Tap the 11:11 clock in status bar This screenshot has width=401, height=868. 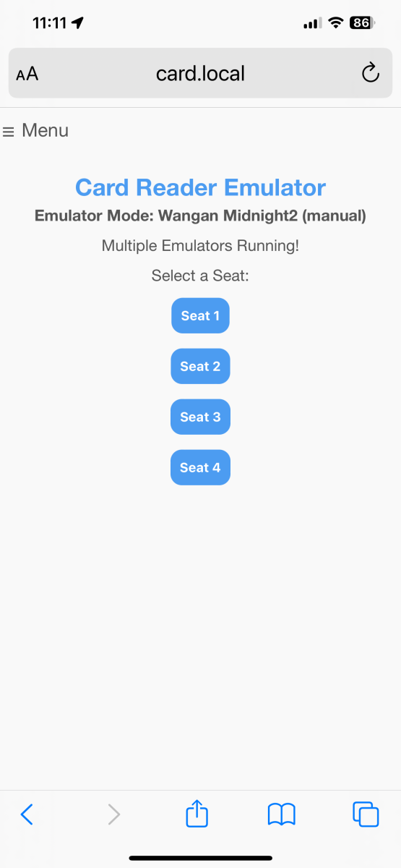tap(51, 23)
